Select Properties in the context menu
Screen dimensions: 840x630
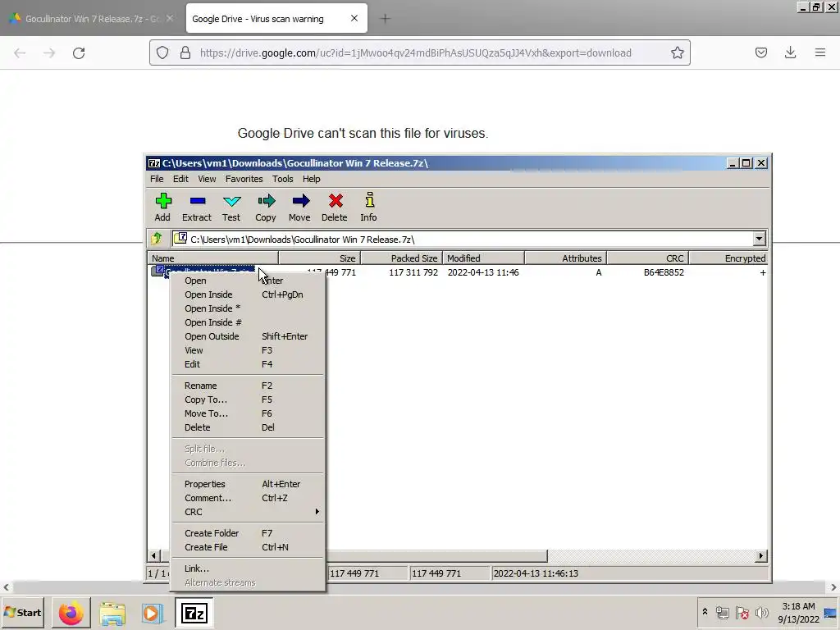(248, 484)
